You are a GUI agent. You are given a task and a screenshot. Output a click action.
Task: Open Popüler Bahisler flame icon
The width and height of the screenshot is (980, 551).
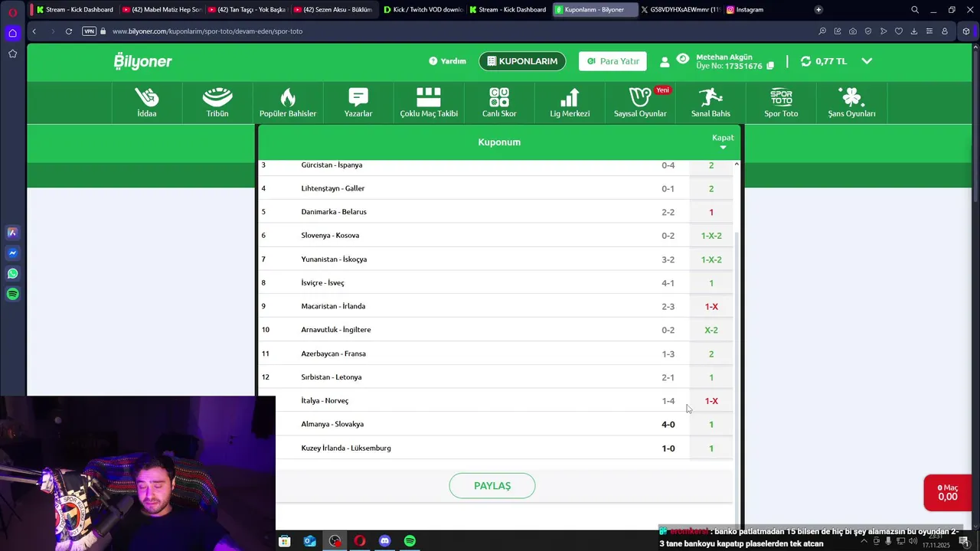(288, 98)
